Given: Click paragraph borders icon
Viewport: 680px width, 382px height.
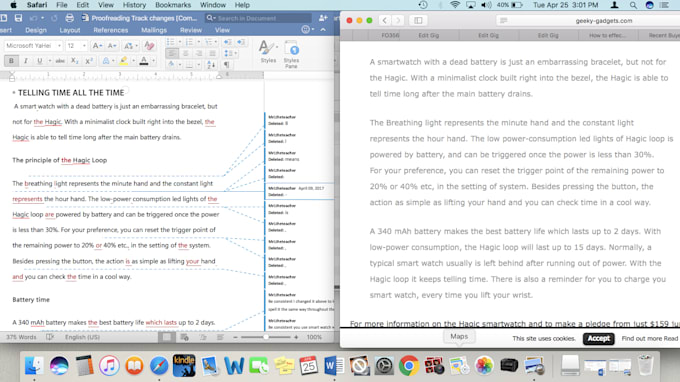Looking at the screenshot, I should click(x=189, y=65).
